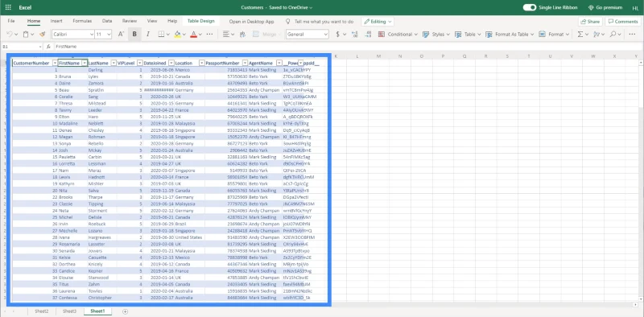Switch to the View tab
The height and width of the screenshot is (317, 644).
point(152,21)
